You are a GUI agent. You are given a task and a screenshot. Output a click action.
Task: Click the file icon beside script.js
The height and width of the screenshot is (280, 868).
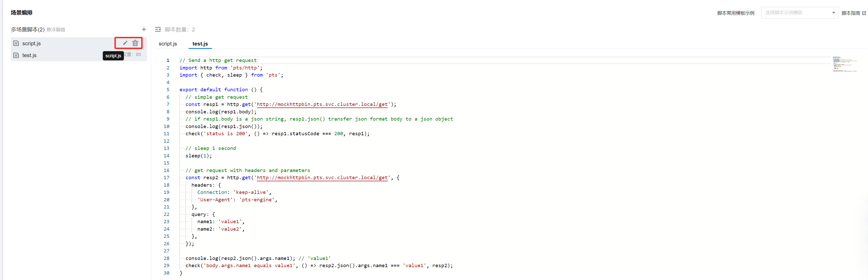[16, 43]
